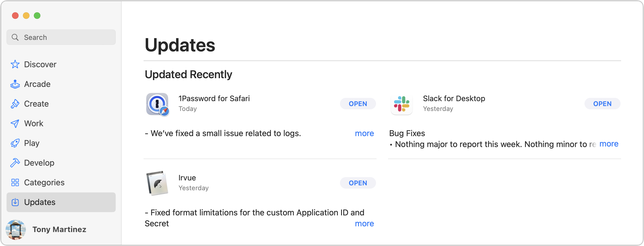
Task: Open 1Password for Safari using OPEN button
Action: coord(358,104)
